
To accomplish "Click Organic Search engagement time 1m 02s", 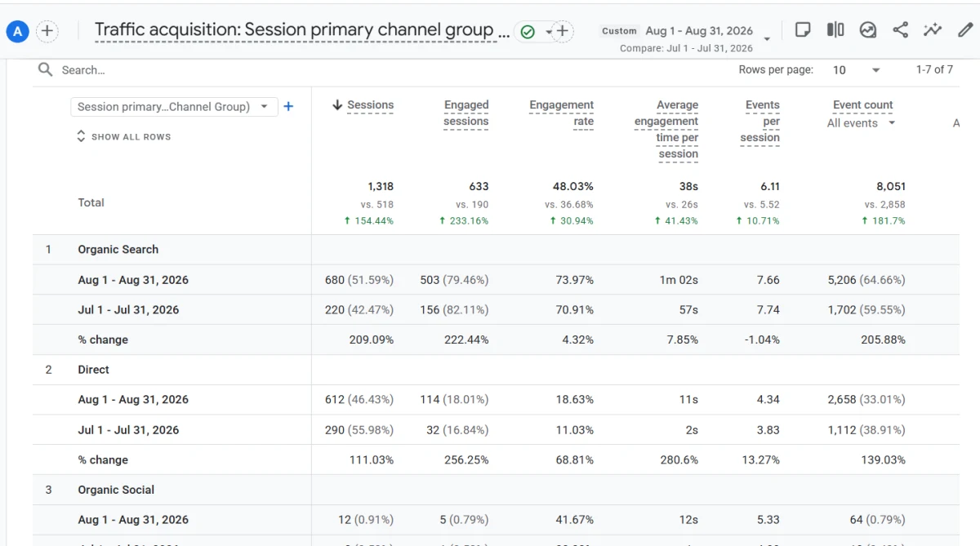I will pos(679,280).
